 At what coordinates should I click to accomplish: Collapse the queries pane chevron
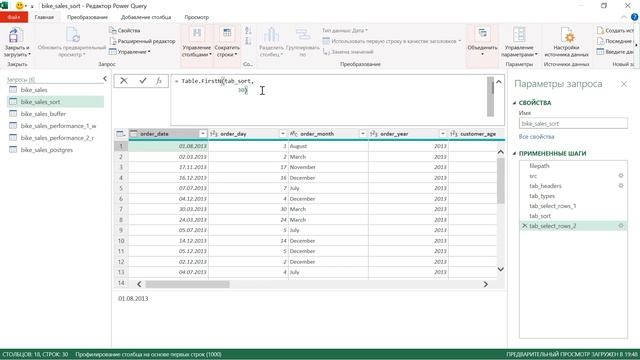click(x=105, y=79)
